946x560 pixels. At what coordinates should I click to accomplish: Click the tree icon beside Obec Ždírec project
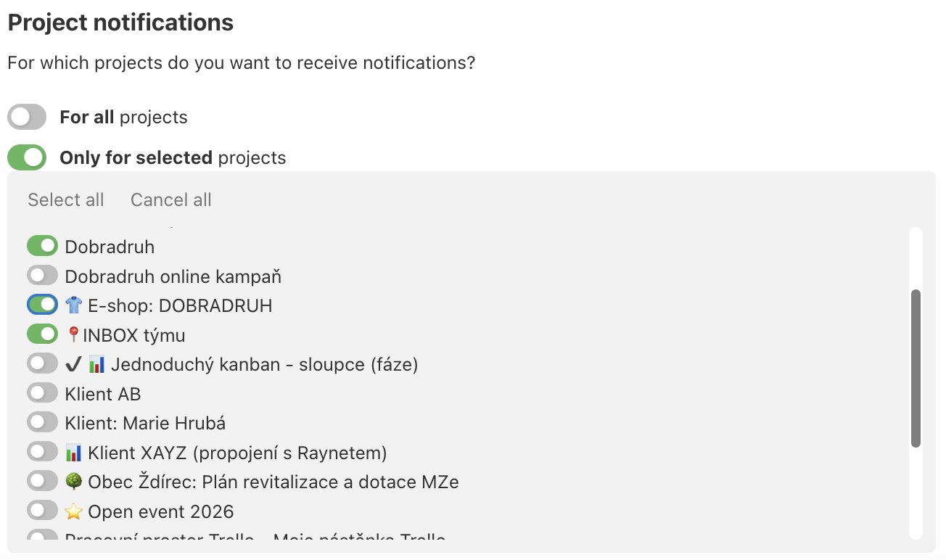point(75,481)
